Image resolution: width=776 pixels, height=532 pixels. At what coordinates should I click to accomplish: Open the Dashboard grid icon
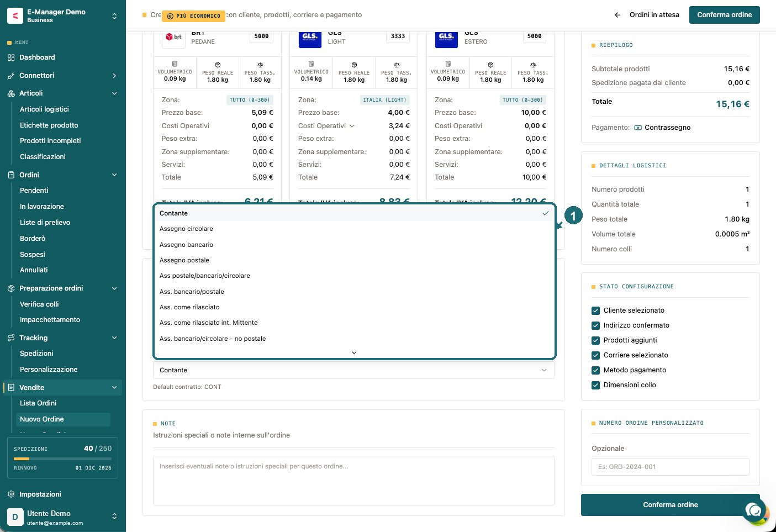11,57
